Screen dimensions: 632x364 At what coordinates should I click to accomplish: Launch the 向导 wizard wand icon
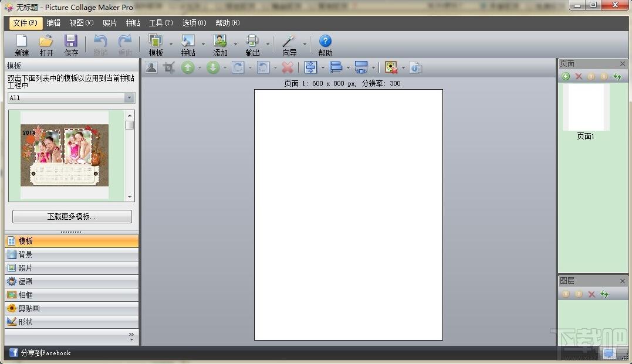[x=289, y=41]
